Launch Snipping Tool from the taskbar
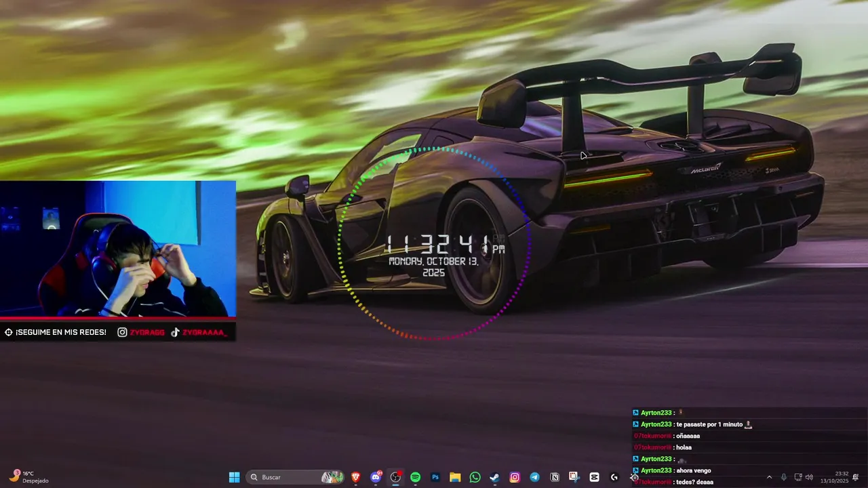 (x=574, y=477)
